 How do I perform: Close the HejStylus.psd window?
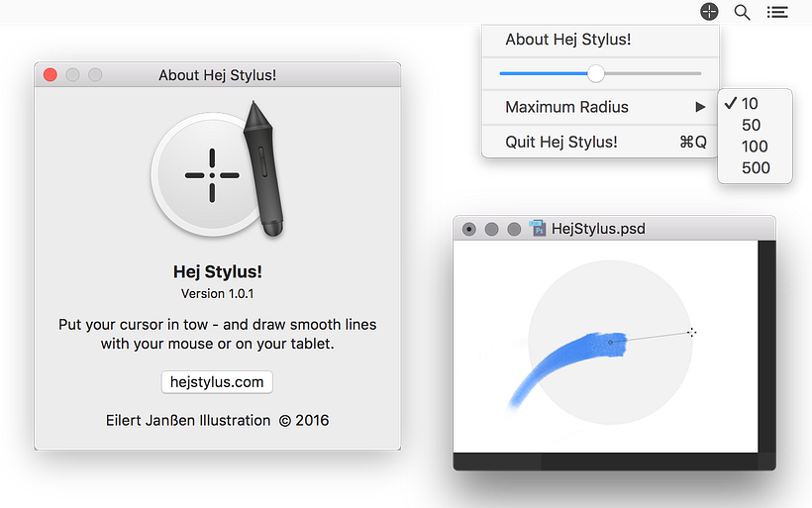469,229
